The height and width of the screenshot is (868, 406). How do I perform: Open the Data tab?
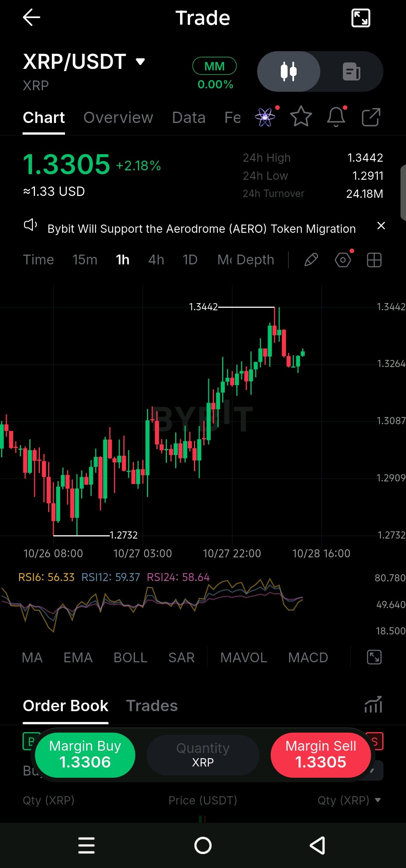click(189, 118)
